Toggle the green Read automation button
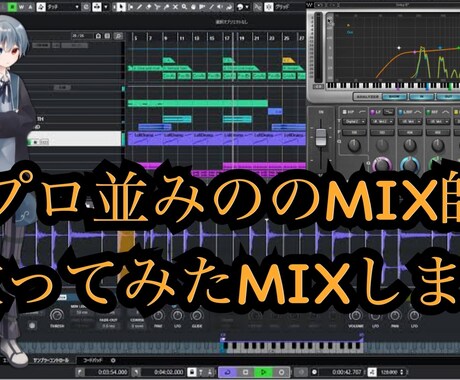This screenshot has width=460, height=380. pyautogui.click(x=12, y=7)
